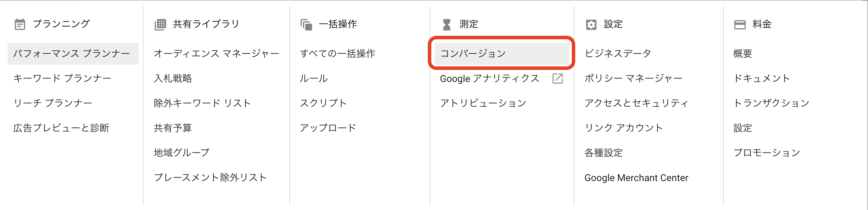Screen dimensions: 868x210
Task: Click the external link icon beside Google アナリティクス
Action: tap(557, 78)
